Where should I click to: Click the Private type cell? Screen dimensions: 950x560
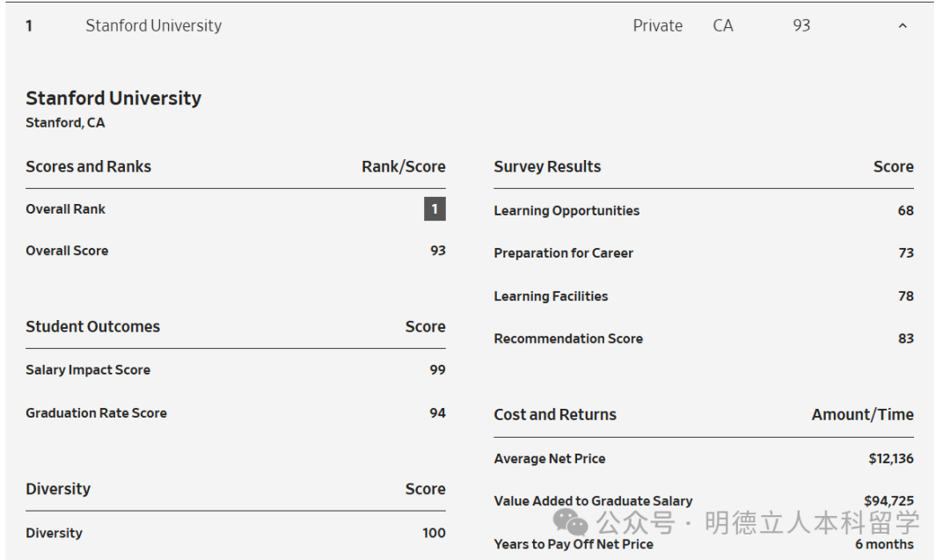[657, 26]
